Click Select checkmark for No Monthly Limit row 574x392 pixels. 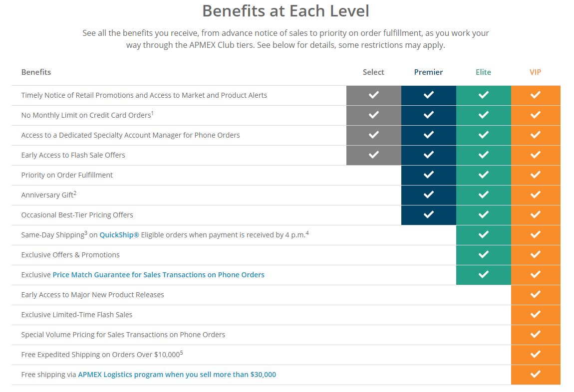[x=374, y=115]
